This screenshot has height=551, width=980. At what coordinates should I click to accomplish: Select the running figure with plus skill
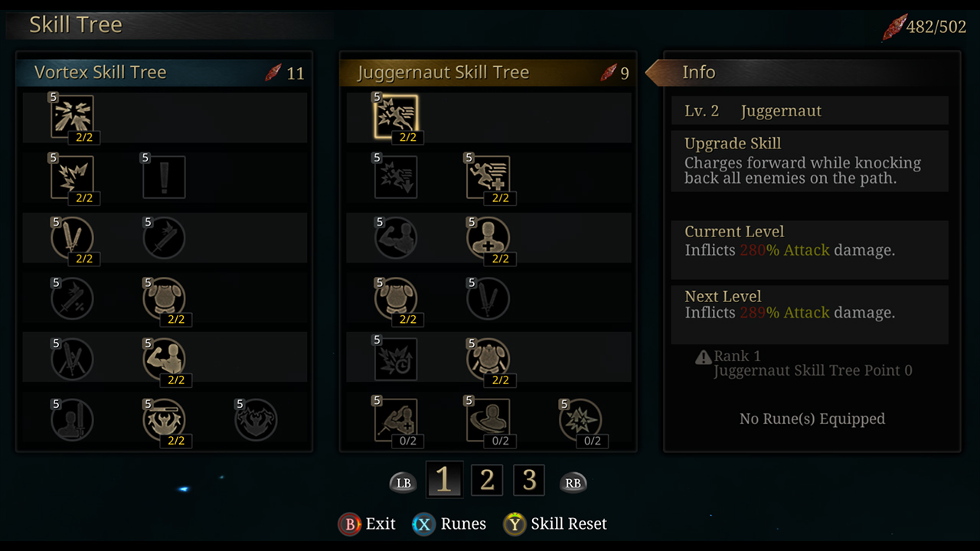coord(488,178)
